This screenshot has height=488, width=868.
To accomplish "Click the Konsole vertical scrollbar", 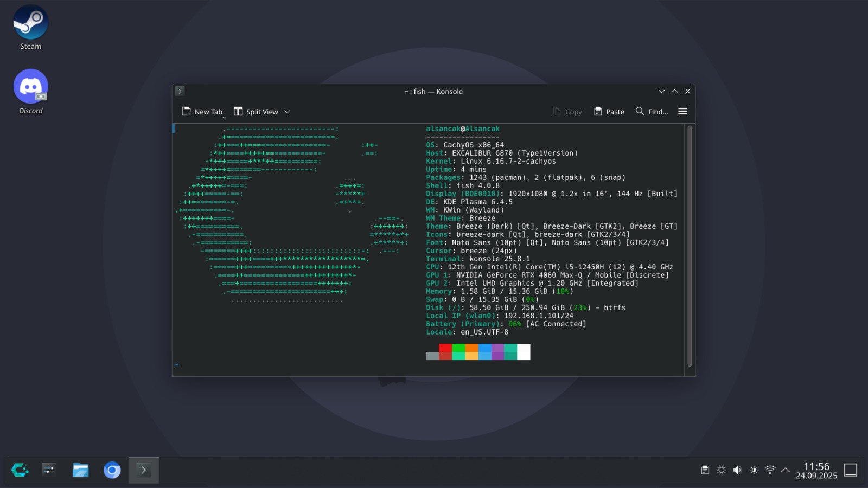I will point(690,244).
